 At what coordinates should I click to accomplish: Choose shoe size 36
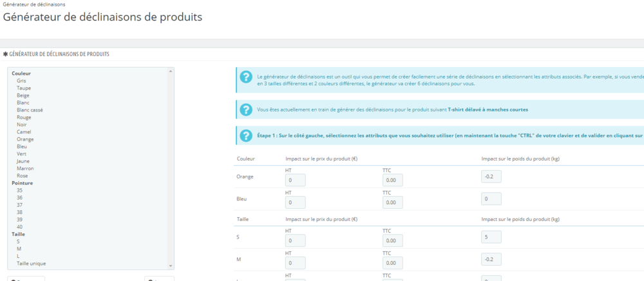(x=20, y=198)
